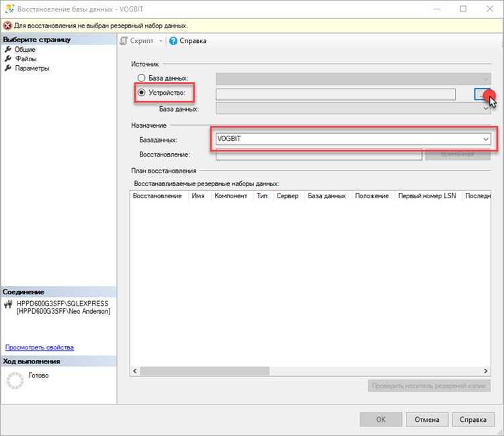The image size is (504, 436).
Task: Click the browse ellipsis button for device
Action: tap(482, 95)
